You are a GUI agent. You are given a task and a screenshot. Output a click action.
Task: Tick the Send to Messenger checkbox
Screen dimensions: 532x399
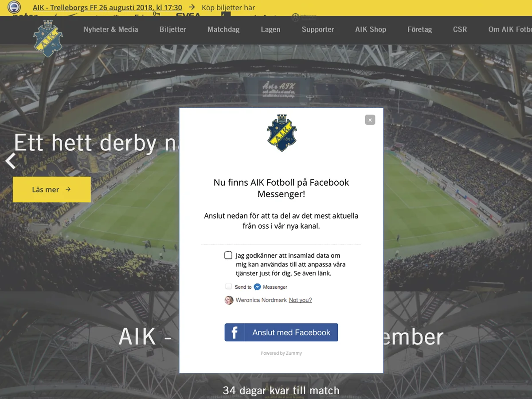point(229,286)
